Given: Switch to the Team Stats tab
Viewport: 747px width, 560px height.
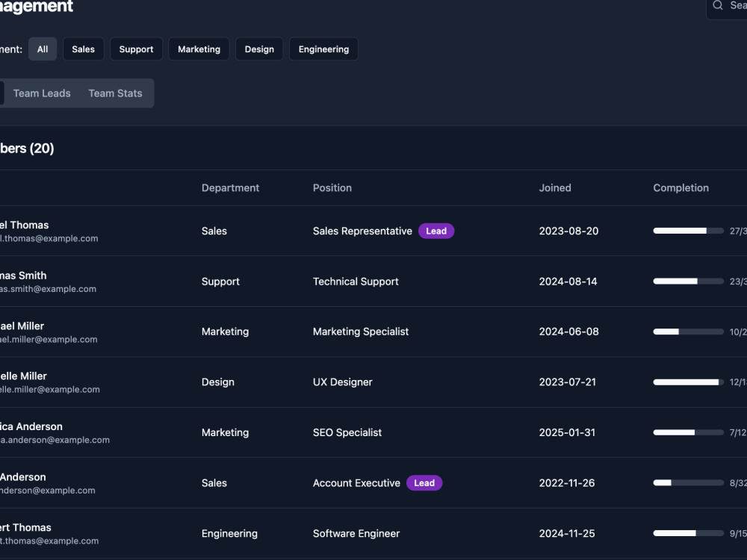Looking at the screenshot, I should tap(115, 93).
